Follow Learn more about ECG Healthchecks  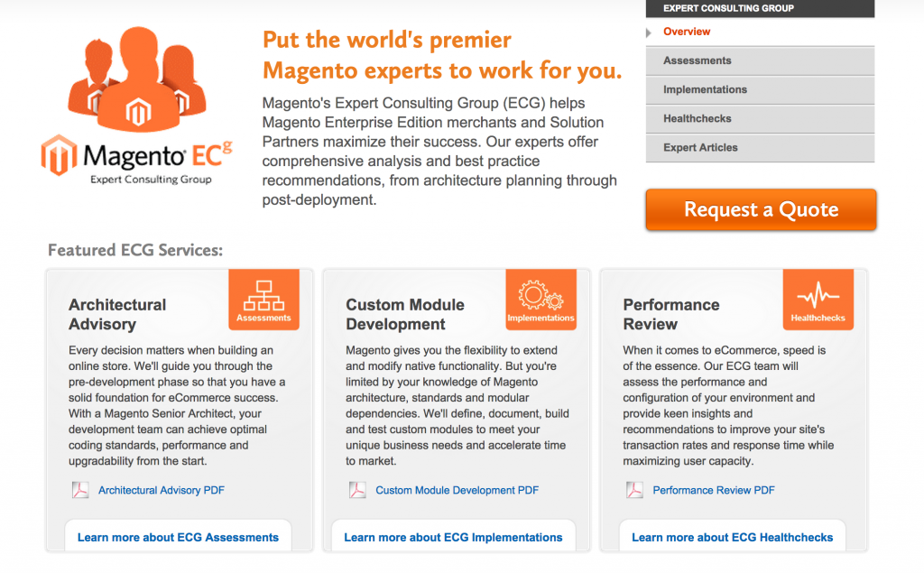click(x=733, y=537)
